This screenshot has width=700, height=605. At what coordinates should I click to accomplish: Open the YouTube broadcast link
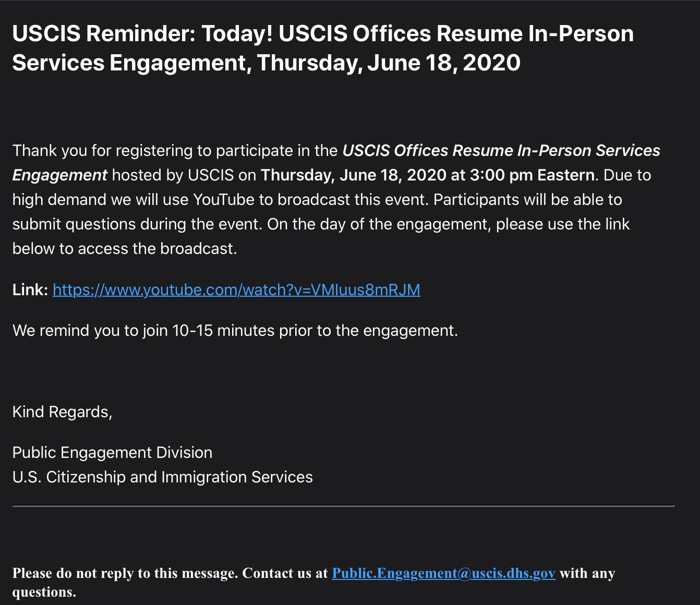[x=236, y=289]
